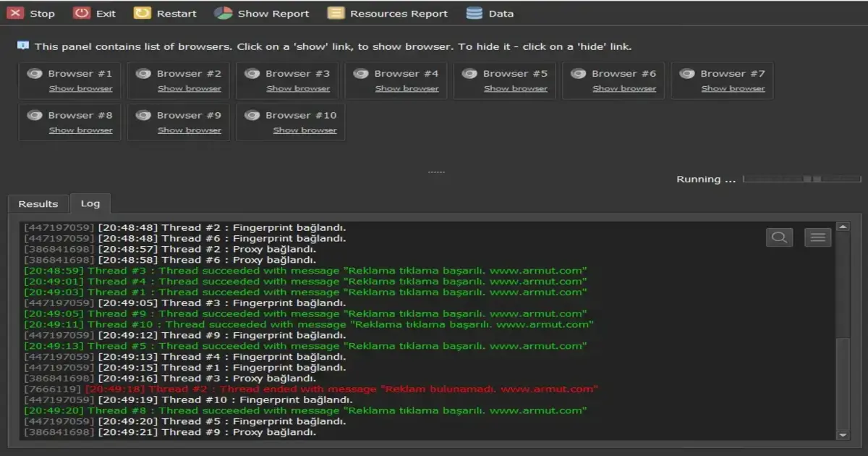The width and height of the screenshot is (868, 456).
Task: Switch to the Results tab
Action: 38,204
